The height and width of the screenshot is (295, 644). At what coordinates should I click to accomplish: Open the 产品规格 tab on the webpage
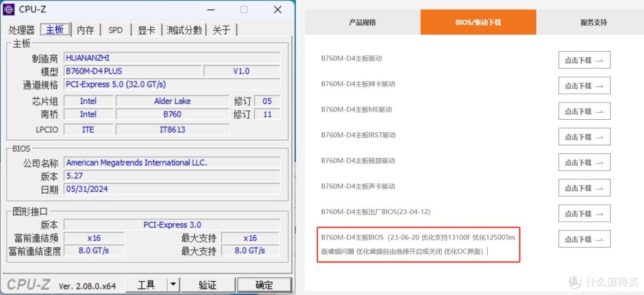pos(363,22)
